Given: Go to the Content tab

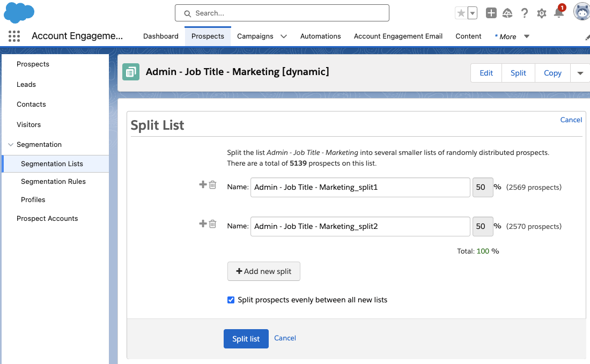Looking at the screenshot, I should click(468, 36).
